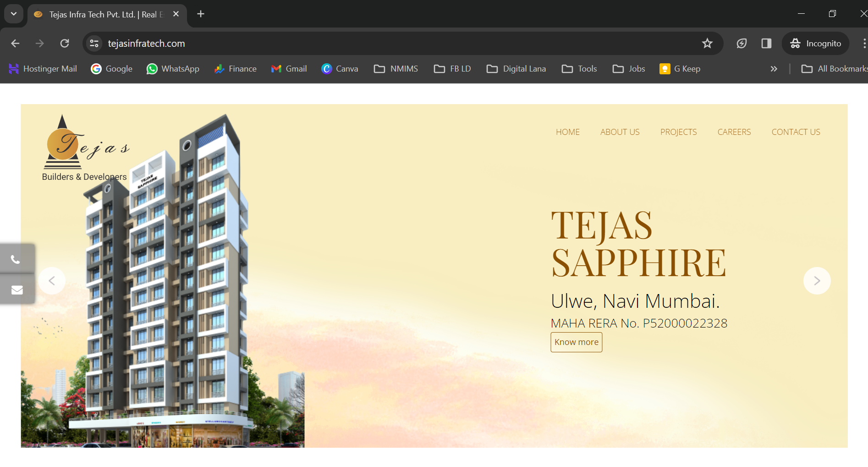
Task: Click the email envelope side icon
Action: (17, 290)
